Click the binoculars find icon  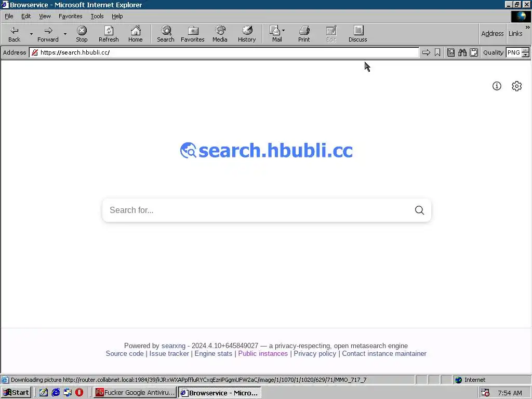pyautogui.click(x=462, y=52)
